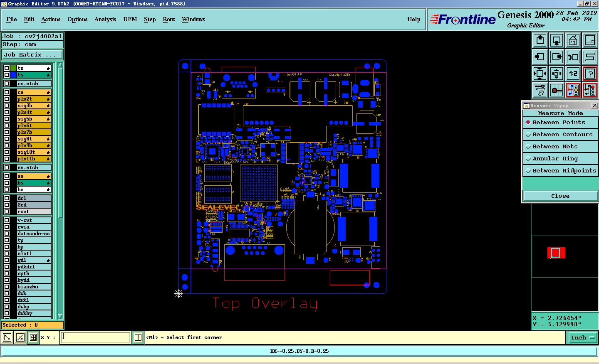Image resolution: width=599 pixels, height=364 pixels.
Task: Open the Analysis menu
Action: (105, 19)
